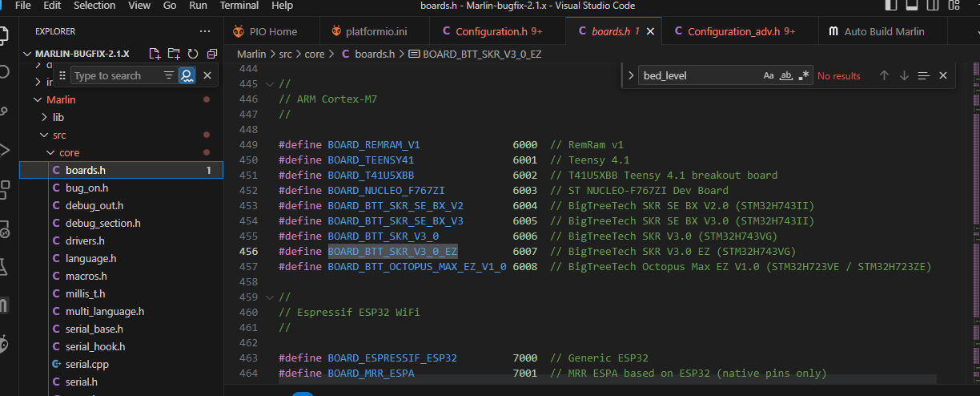The height and width of the screenshot is (396, 980).
Task: Open the Selection menu
Action: click(x=94, y=6)
